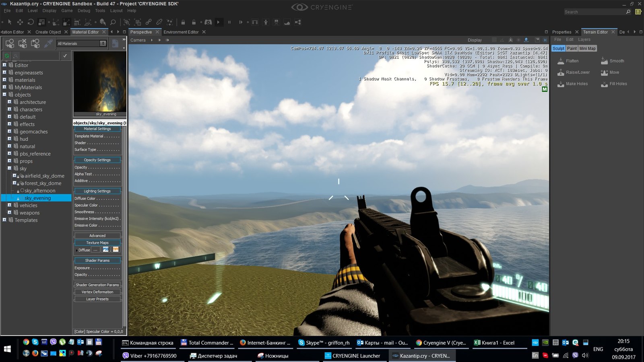Click the gamepad camera icon in toolbar

point(208,22)
